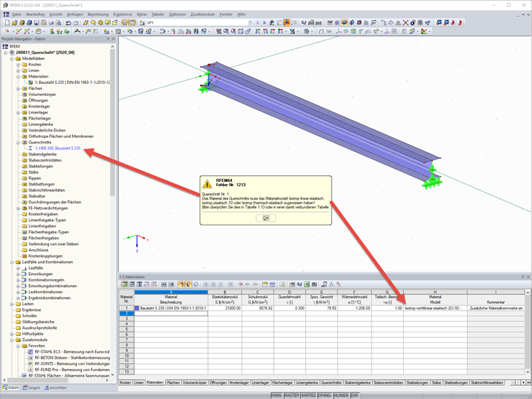Toggle the Project Navigator panel icon
The width and height of the screenshot is (532, 399).
tap(125, 22)
